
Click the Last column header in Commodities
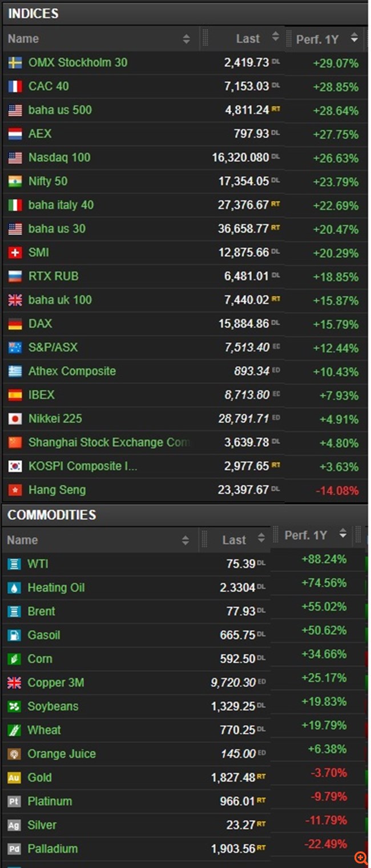234,540
